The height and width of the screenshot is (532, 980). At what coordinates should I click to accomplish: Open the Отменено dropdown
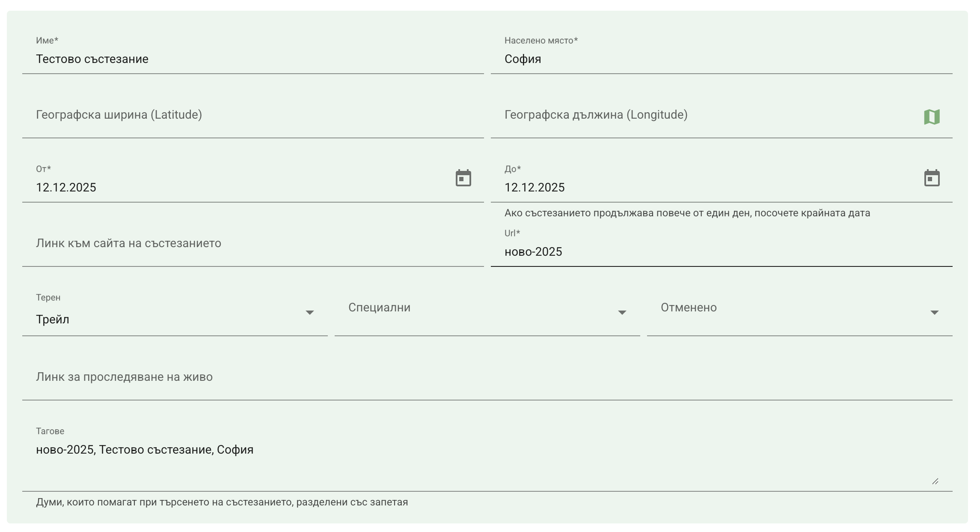point(792,313)
